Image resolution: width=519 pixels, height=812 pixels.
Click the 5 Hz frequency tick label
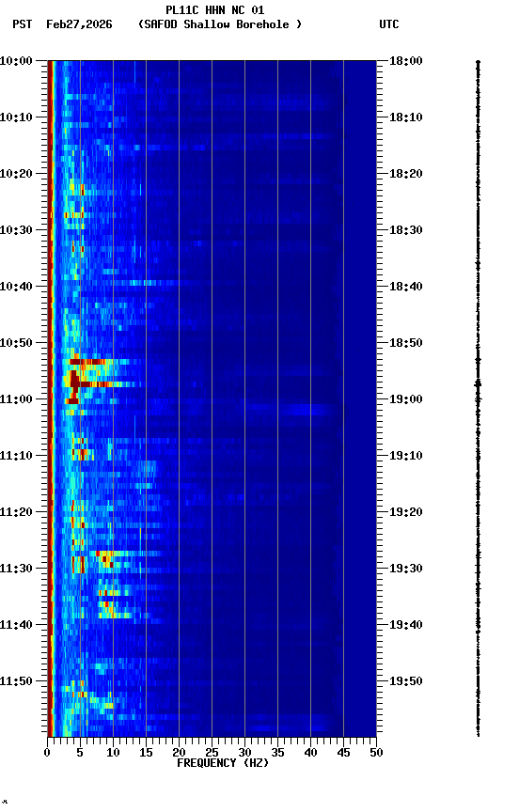[x=80, y=753]
